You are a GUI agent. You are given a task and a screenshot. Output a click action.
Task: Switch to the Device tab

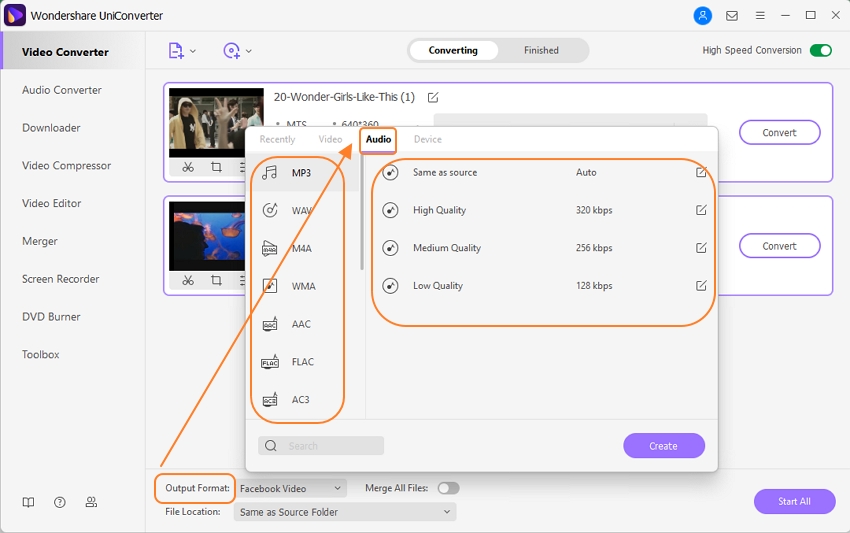pos(427,139)
